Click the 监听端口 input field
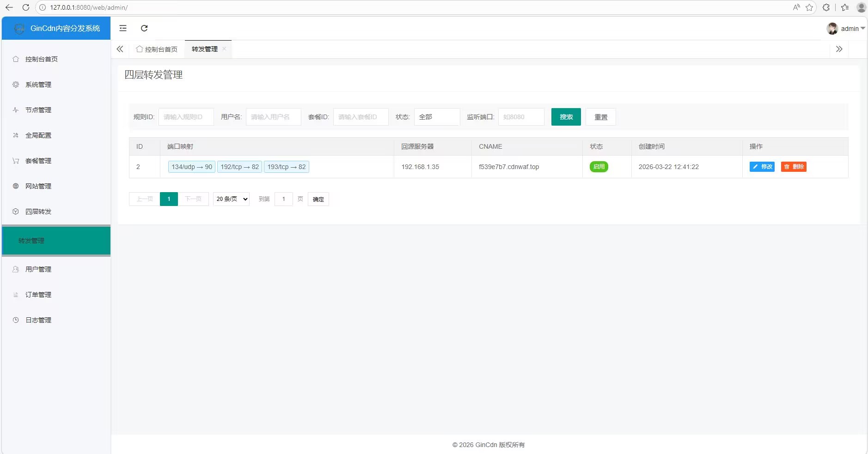 coord(521,117)
